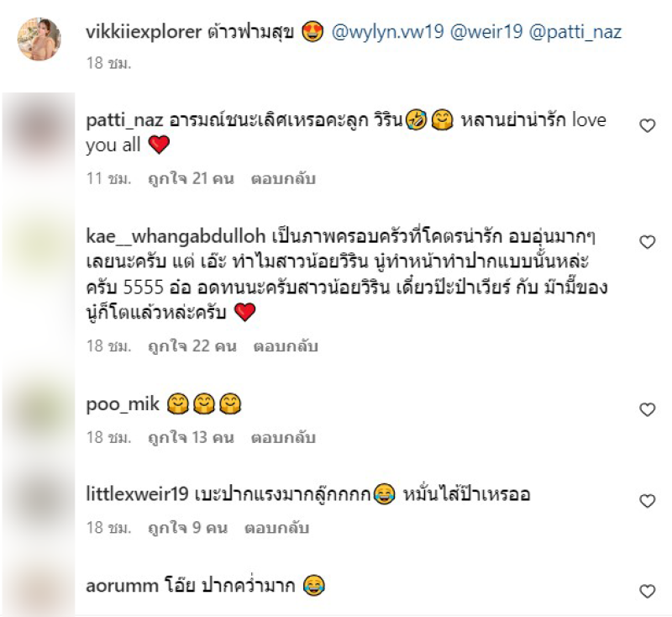The image size is (672, 617).
Task: Open the @weir19 mention link
Action: (x=486, y=32)
